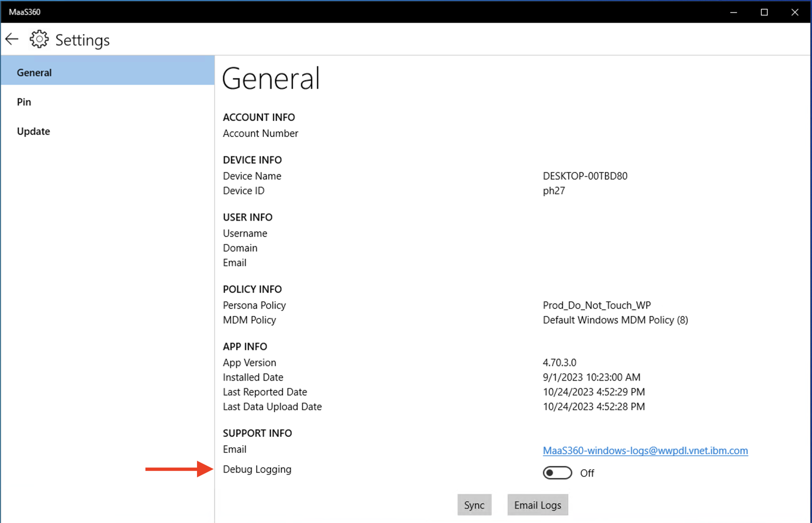This screenshot has height=523, width=812.
Task: Click the ACCOUNT INFO heading
Action: (259, 117)
